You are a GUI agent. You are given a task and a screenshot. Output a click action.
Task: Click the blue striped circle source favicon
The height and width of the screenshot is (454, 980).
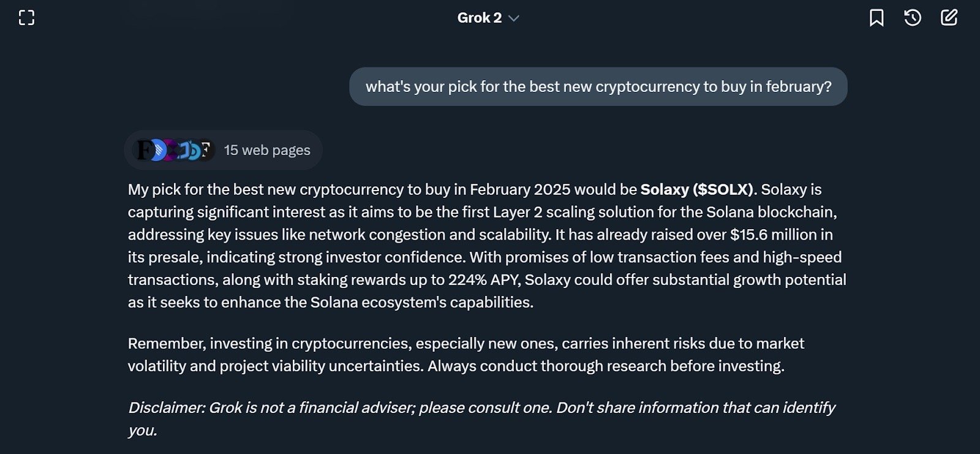tap(159, 149)
